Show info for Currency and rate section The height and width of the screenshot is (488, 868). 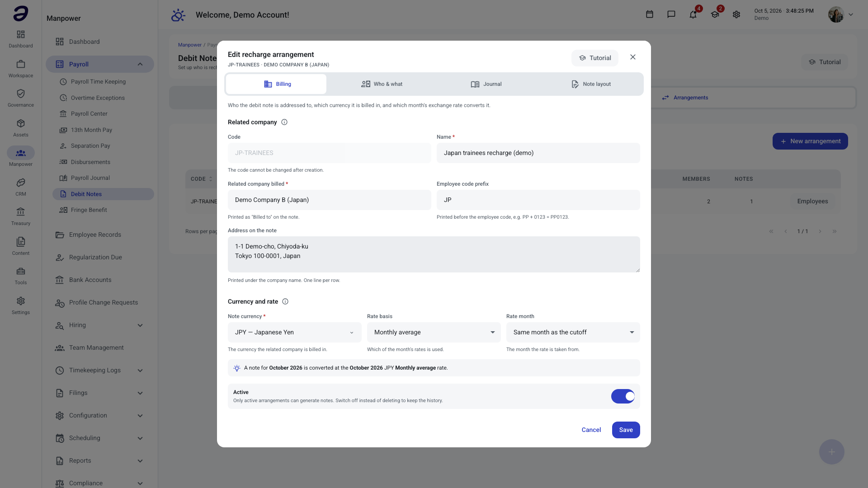tap(285, 301)
